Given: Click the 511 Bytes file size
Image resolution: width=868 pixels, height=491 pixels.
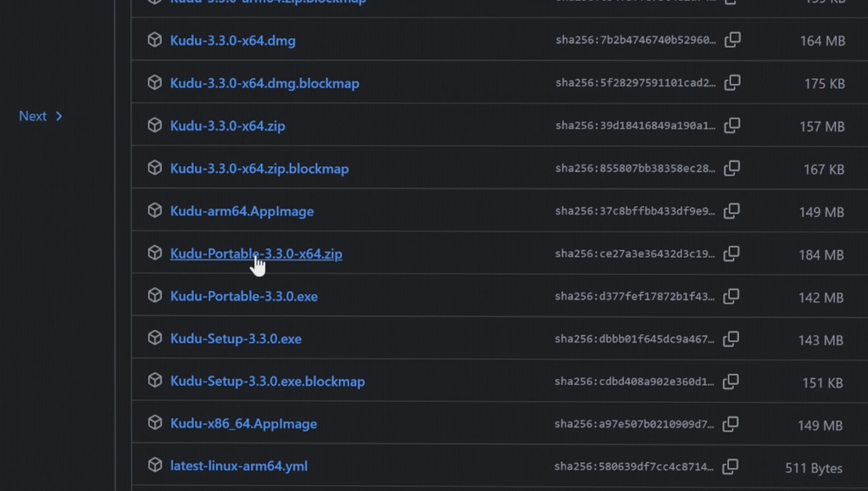Looking at the screenshot, I should [814, 468].
